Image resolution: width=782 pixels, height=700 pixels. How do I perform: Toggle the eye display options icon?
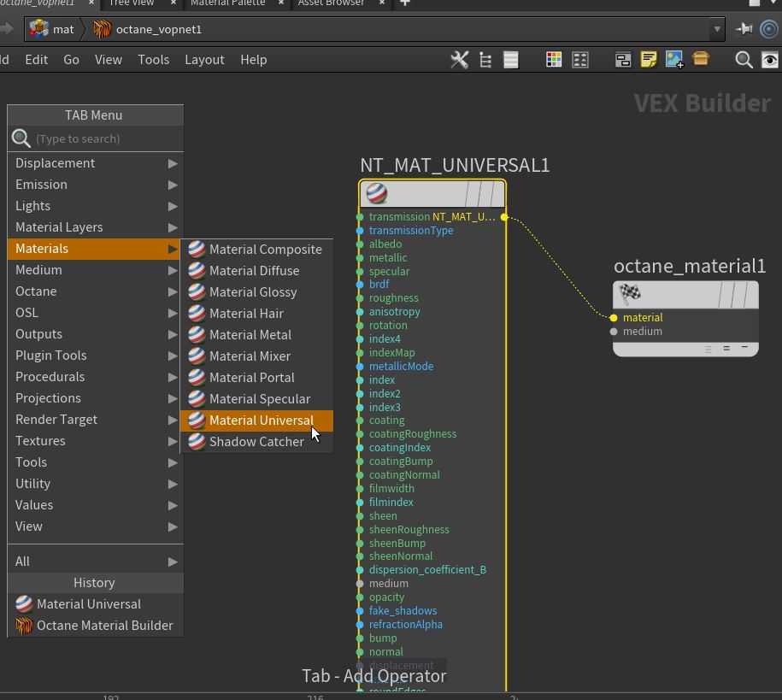(x=769, y=60)
